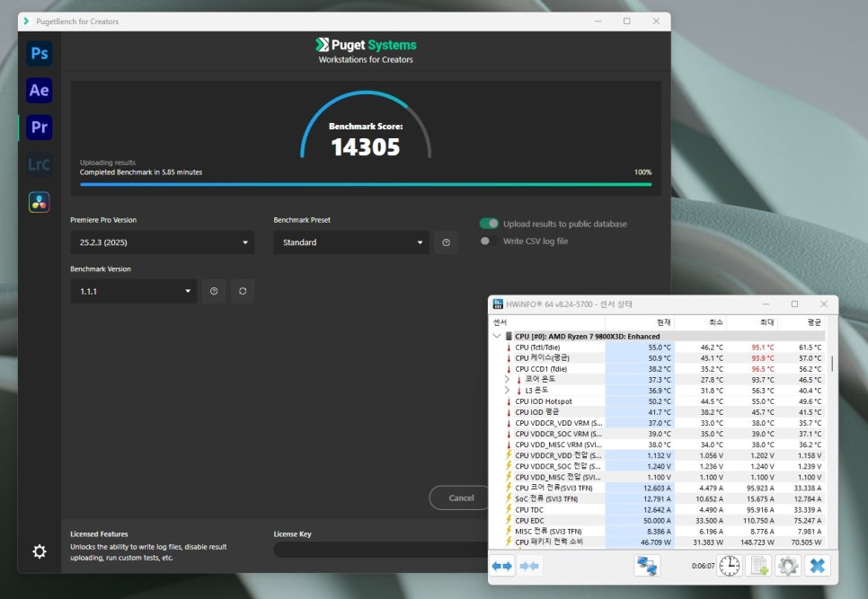
Task: Click the clock icon in HWiNFO toolbar
Action: 730,566
